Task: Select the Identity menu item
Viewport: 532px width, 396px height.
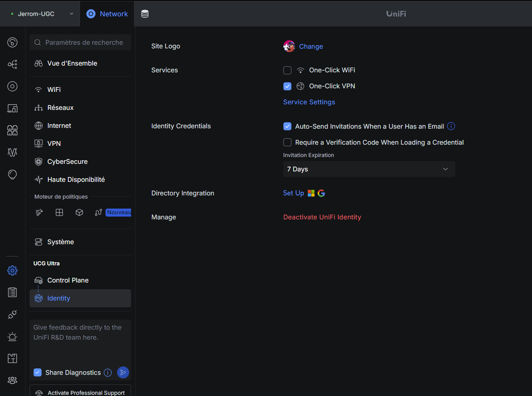Action: [x=80, y=298]
